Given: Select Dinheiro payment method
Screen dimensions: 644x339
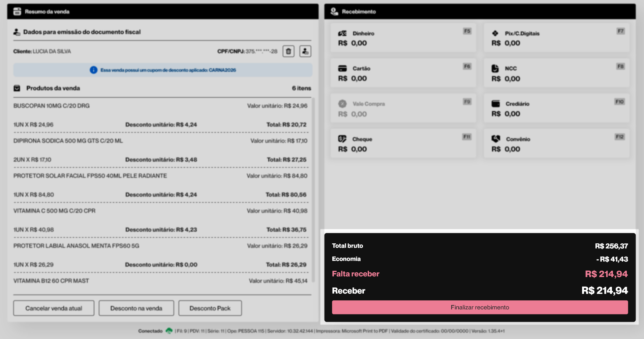Looking at the screenshot, I should pos(403,38).
